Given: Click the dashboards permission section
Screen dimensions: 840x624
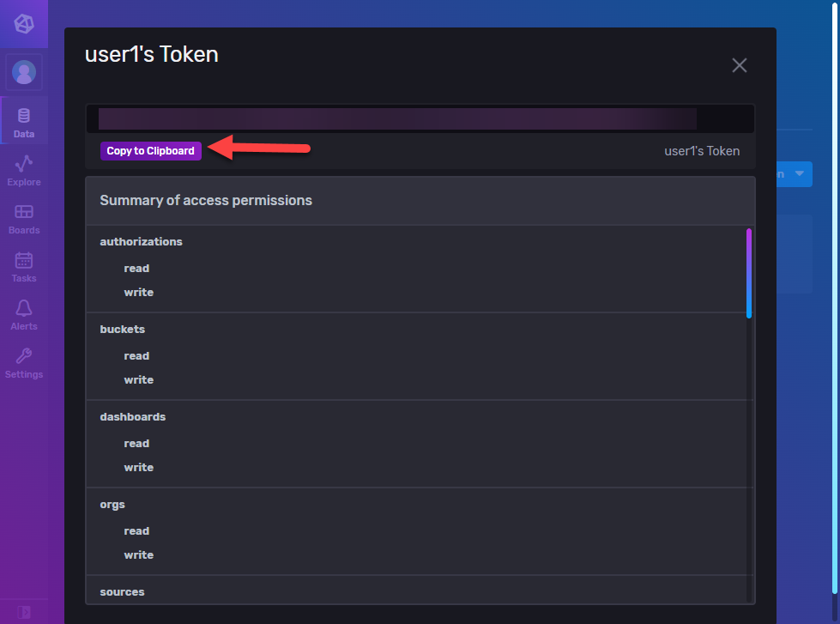Looking at the screenshot, I should (133, 416).
